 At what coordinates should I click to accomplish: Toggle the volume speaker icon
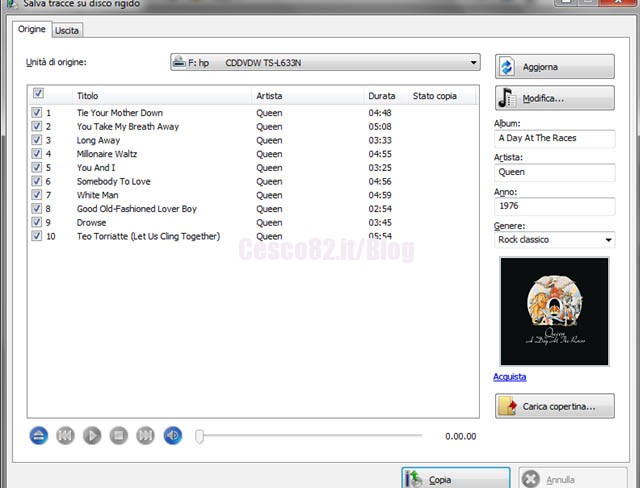(173, 436)
